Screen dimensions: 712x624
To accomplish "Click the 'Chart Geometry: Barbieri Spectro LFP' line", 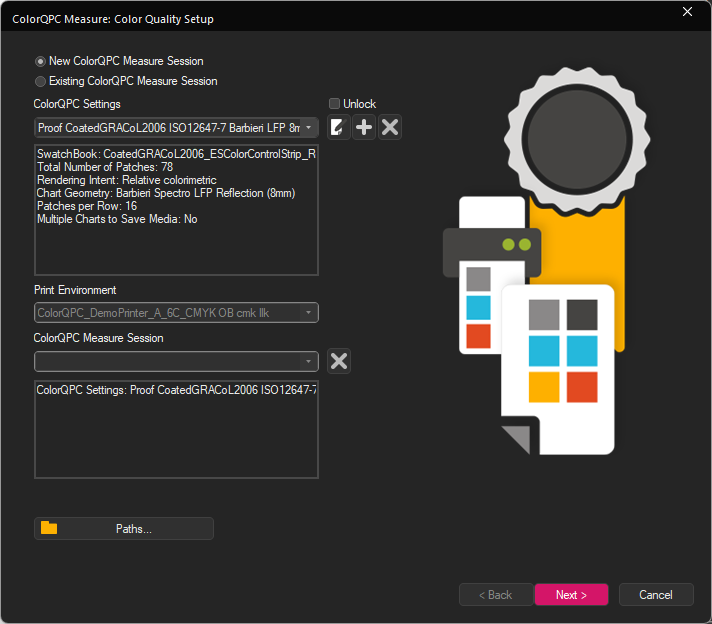I will 166,193.
